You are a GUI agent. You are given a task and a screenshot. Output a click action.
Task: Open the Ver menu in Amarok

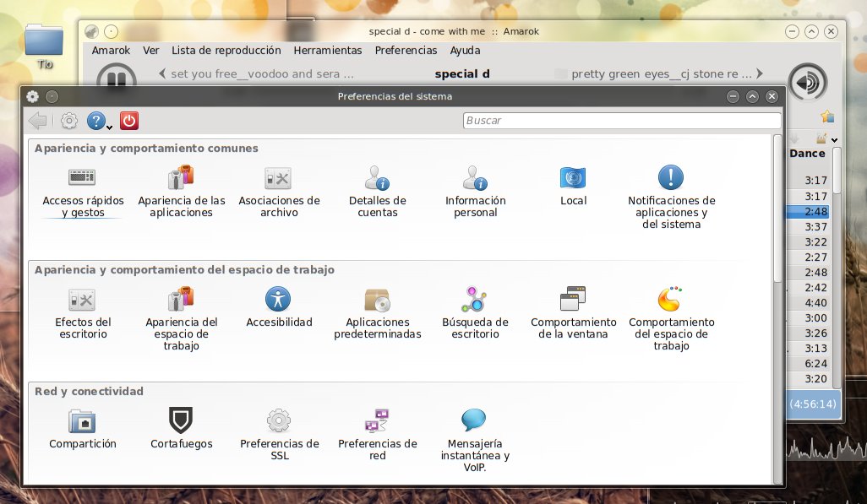pyautogui.click(x=151, y=51)
